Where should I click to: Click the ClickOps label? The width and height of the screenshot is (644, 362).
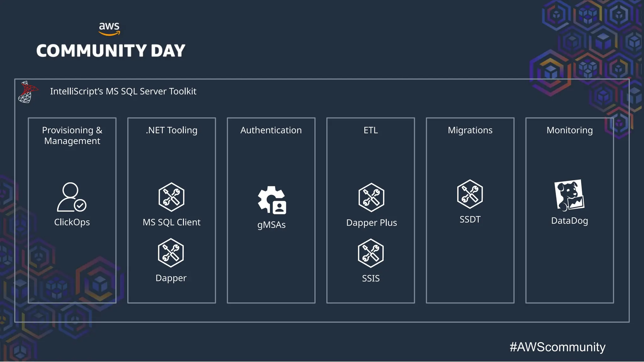[72, 222]
